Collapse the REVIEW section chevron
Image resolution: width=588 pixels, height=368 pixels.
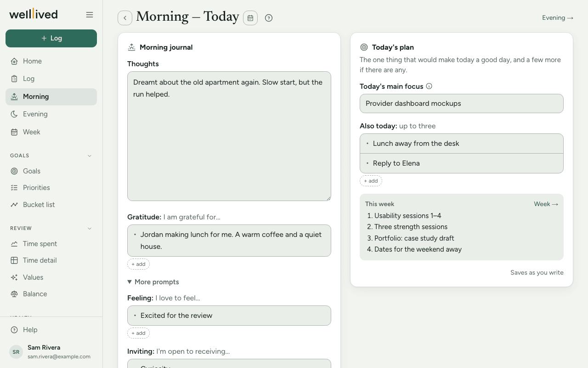(90, 228)
